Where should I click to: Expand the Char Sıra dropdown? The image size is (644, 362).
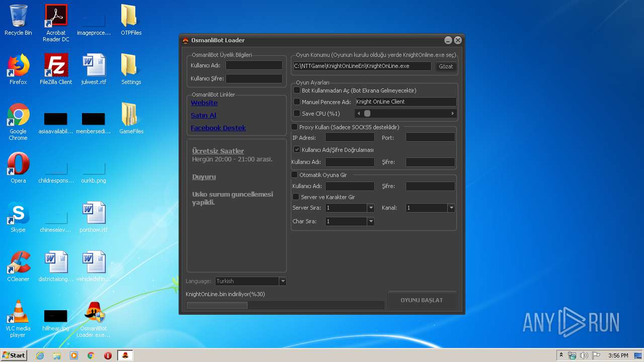coord(371,221)
